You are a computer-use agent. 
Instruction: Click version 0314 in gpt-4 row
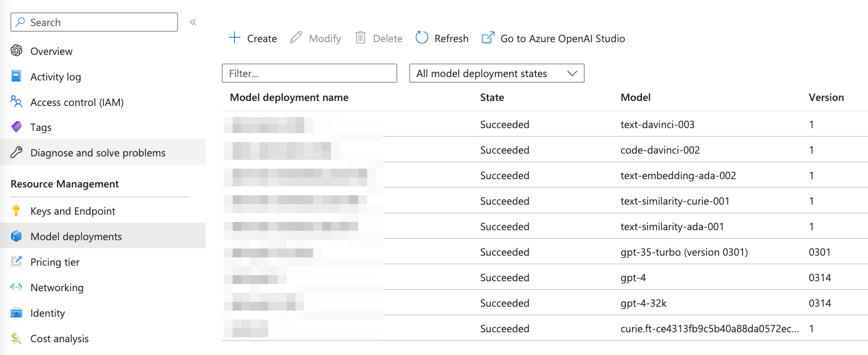click(x=820, y=277)
